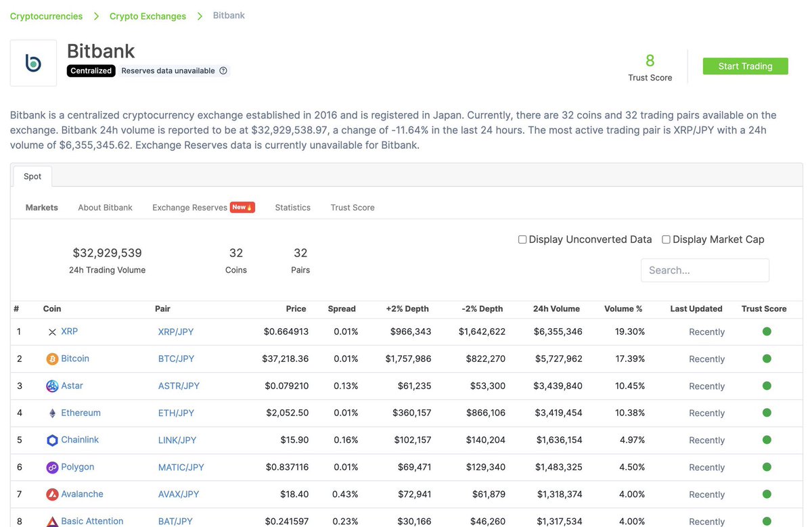
Task: Open the Ethereum coin link
Action: [x=81, y=413]
